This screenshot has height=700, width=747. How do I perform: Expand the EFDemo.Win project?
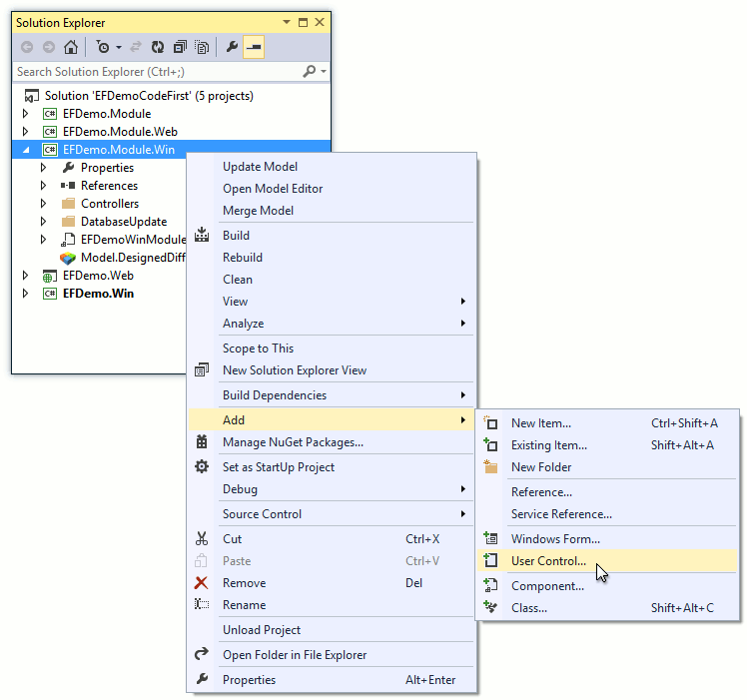(26, 294)
